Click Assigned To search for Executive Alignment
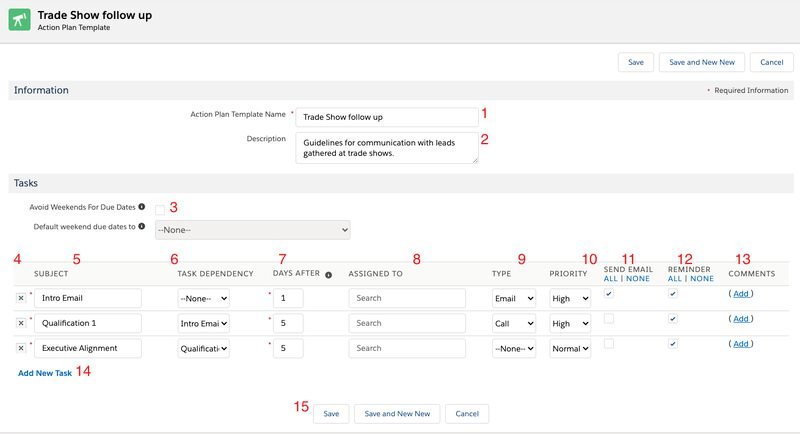 click(x=407, y=348)
